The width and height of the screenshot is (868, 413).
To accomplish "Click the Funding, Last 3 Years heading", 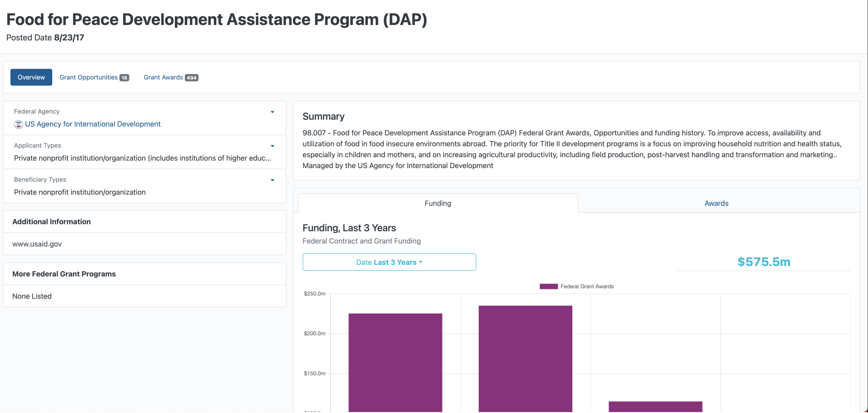I will point(349,228).
